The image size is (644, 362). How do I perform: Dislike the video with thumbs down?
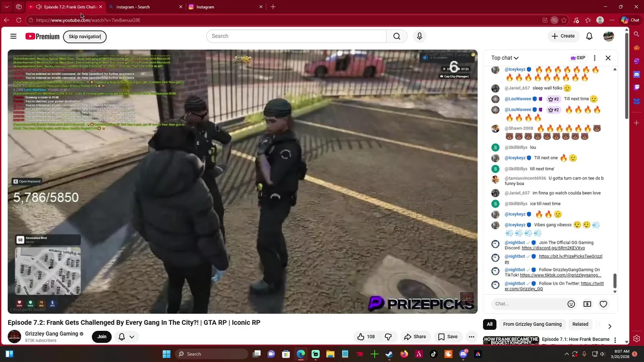pos(388,337)
